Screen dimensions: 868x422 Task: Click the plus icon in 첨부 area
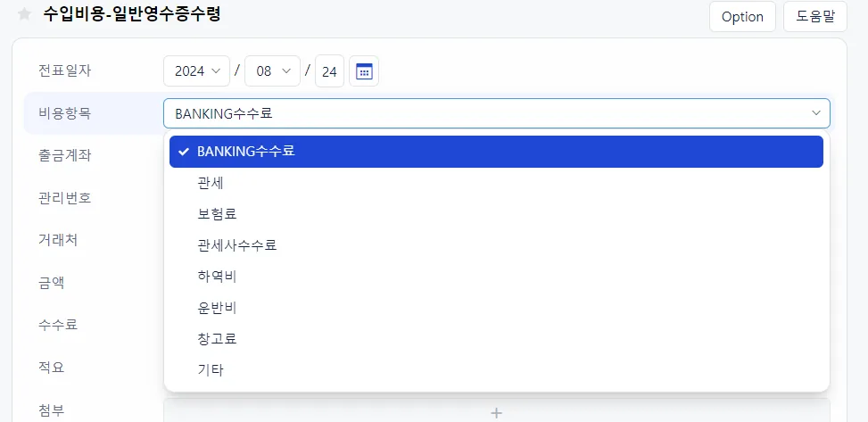(497, 412)
